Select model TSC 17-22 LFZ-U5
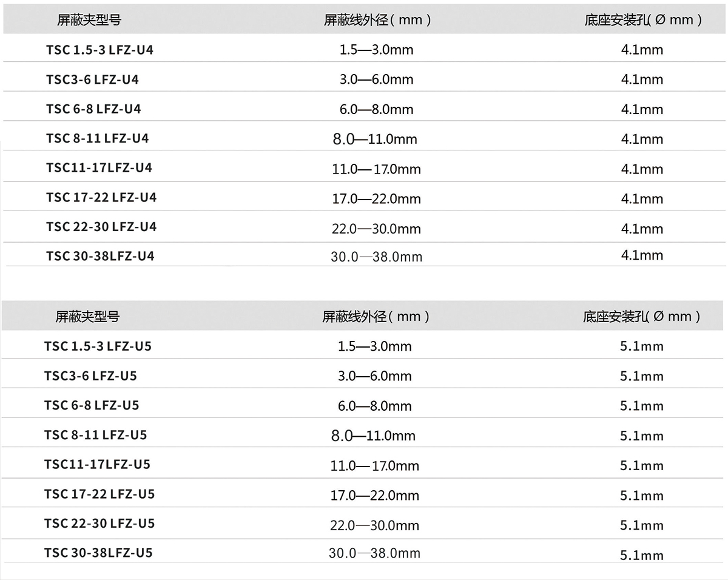Image resolution: width=728 pixels, height=580 pixels. click(99, 494)
